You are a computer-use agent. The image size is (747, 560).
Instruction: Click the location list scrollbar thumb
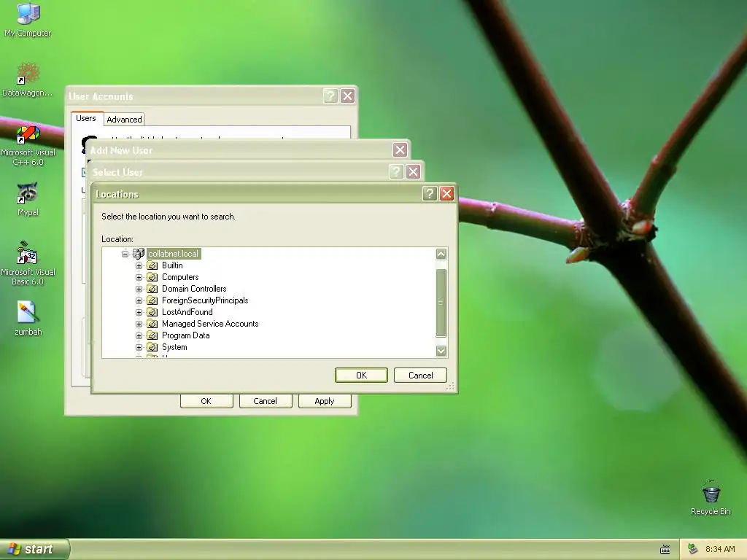(x=441, y=303)
